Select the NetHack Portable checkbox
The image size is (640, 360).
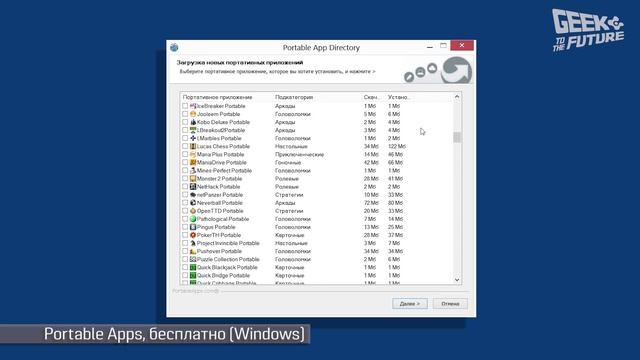185,187
